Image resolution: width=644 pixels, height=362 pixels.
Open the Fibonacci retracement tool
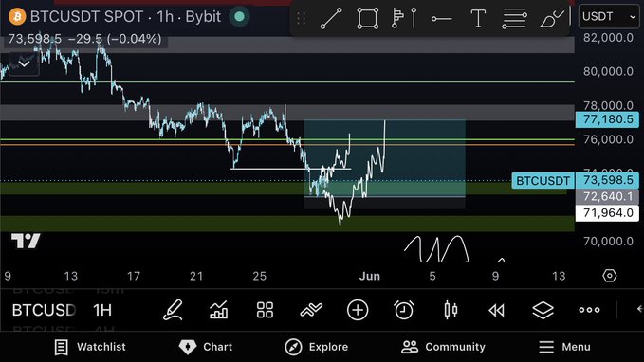pos(514,18)
